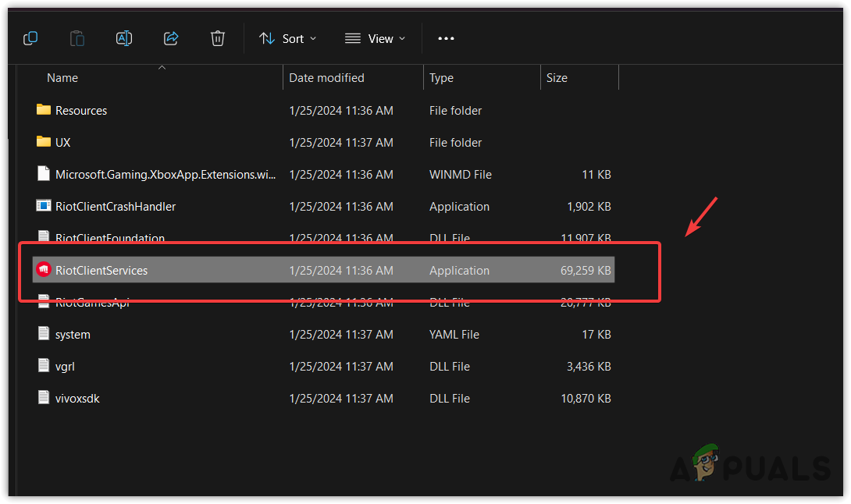This screenshot has width=851, height=504.
Task: Click the File folder type of Resources
Action: tap(455, 111)
